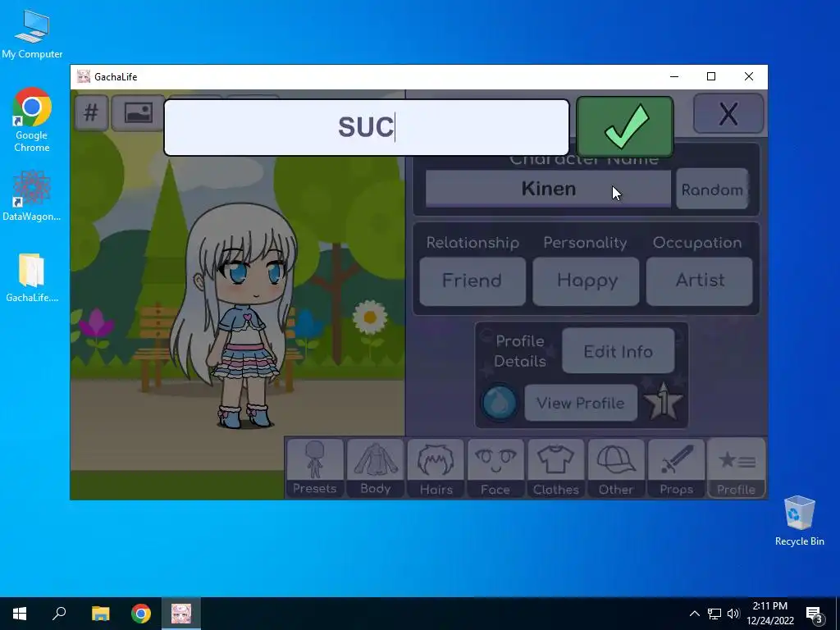840x630 pixels.
Task: Click the GachaLife taskbar icon
Action: [181, 614]
